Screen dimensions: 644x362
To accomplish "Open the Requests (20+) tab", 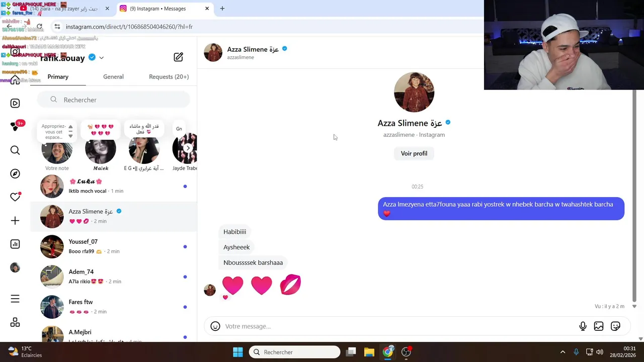I will (169, 76).
